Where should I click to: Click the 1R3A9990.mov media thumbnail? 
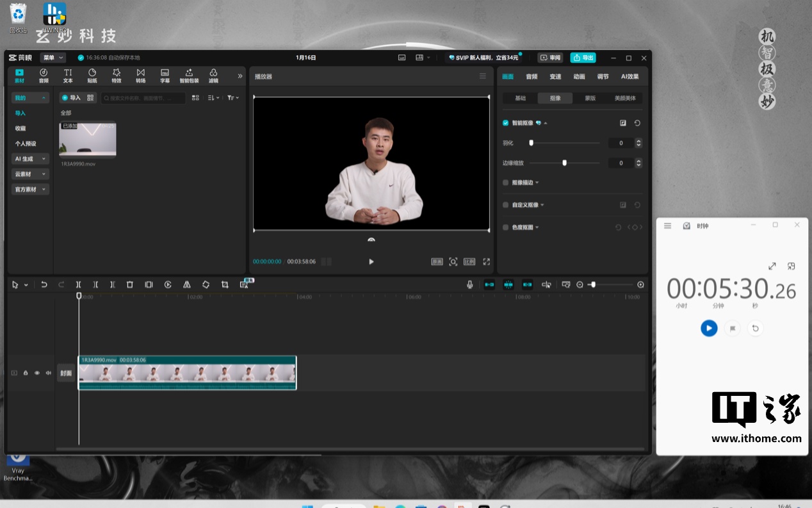88,139
